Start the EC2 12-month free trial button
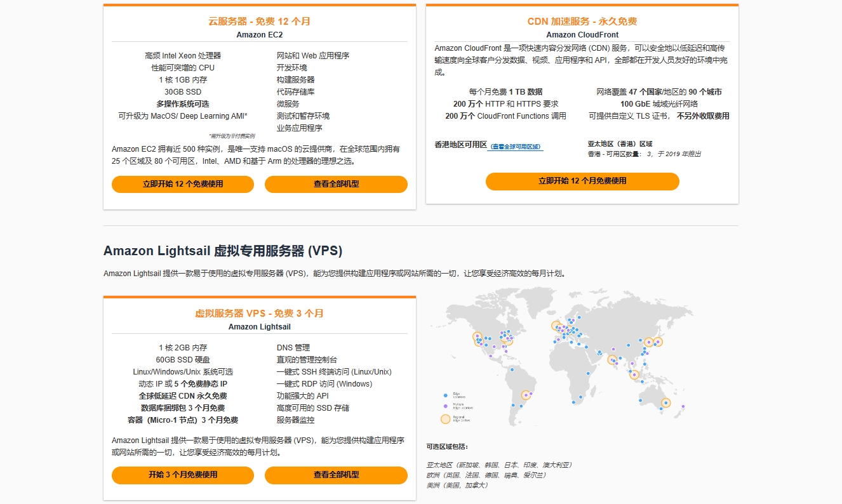The image size is (842, 504). (x=183, y=184)
